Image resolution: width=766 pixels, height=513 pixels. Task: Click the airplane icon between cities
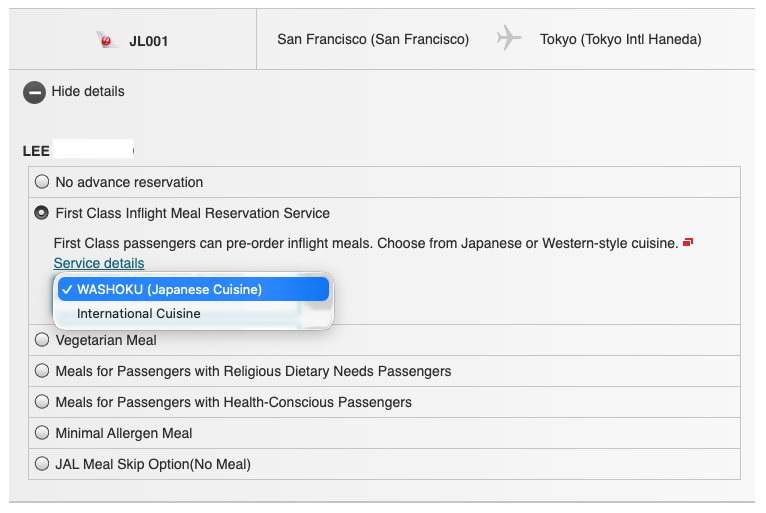pyautogui.click(x=509, y=39)
